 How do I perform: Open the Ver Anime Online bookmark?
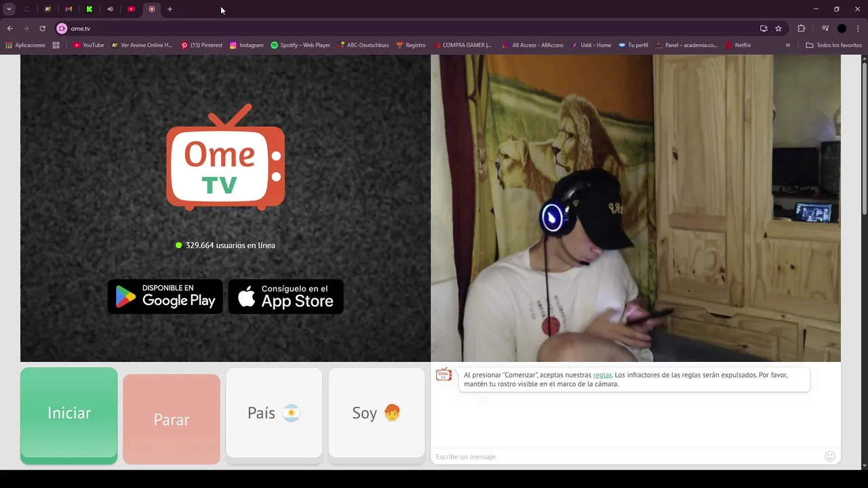[142, 45]
